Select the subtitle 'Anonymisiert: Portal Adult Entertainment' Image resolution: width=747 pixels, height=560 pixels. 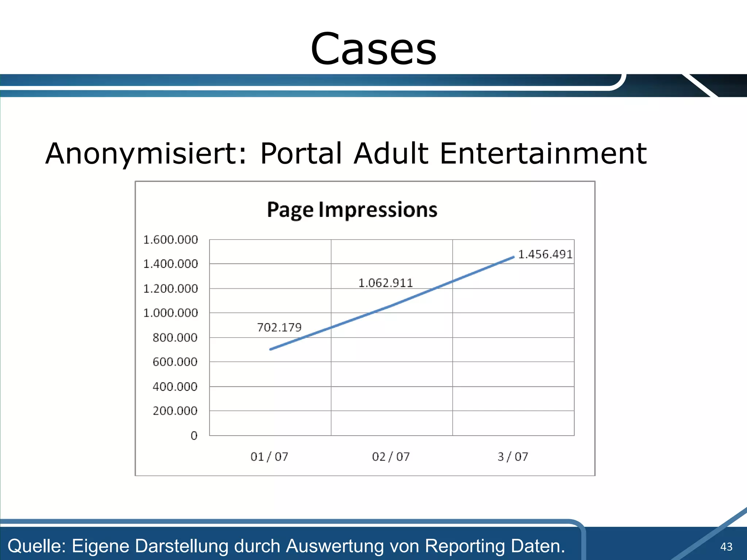[x=346, y=155]
